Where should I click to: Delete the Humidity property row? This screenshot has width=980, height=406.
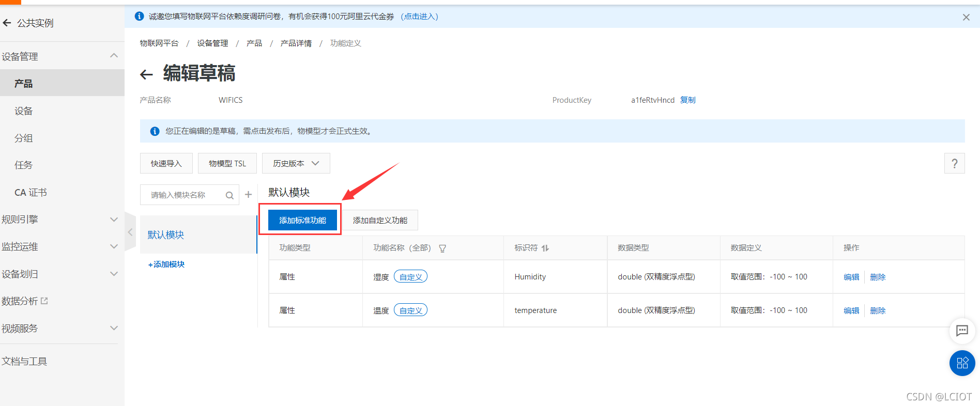click(878, 277)
